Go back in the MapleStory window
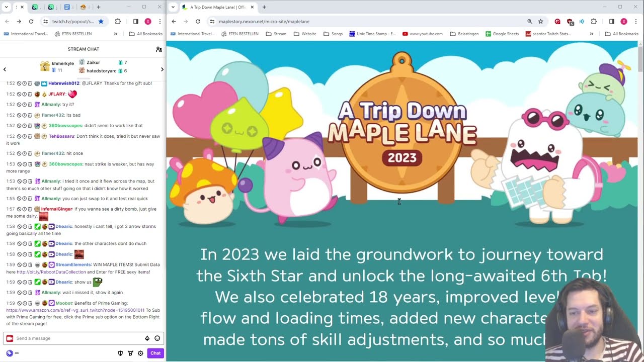Viewport: 644px width, 362px height. 174,22
